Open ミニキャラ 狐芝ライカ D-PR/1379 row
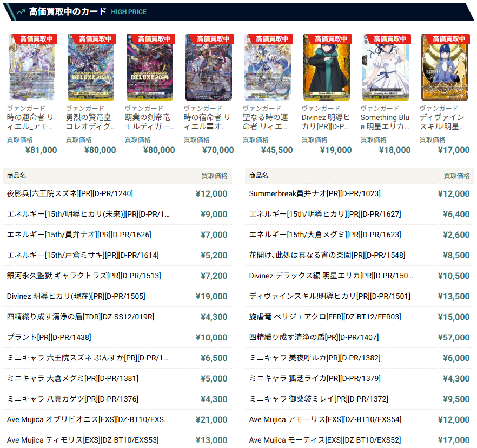This screenshot has height=448, width=477. [359, 378]
